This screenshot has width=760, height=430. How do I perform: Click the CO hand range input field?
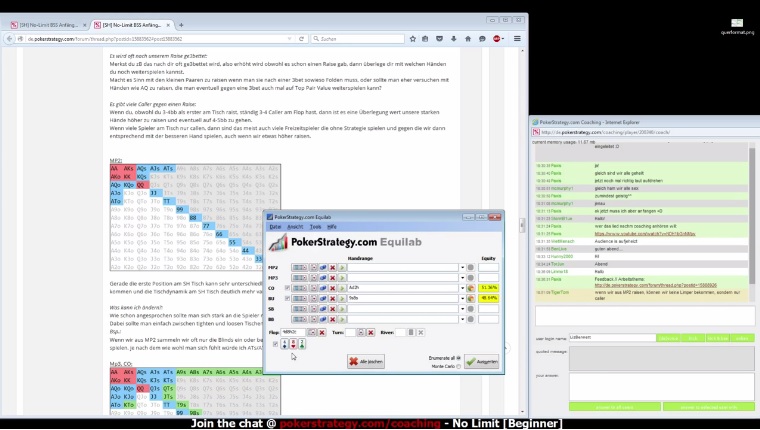[x=403, y=288]
